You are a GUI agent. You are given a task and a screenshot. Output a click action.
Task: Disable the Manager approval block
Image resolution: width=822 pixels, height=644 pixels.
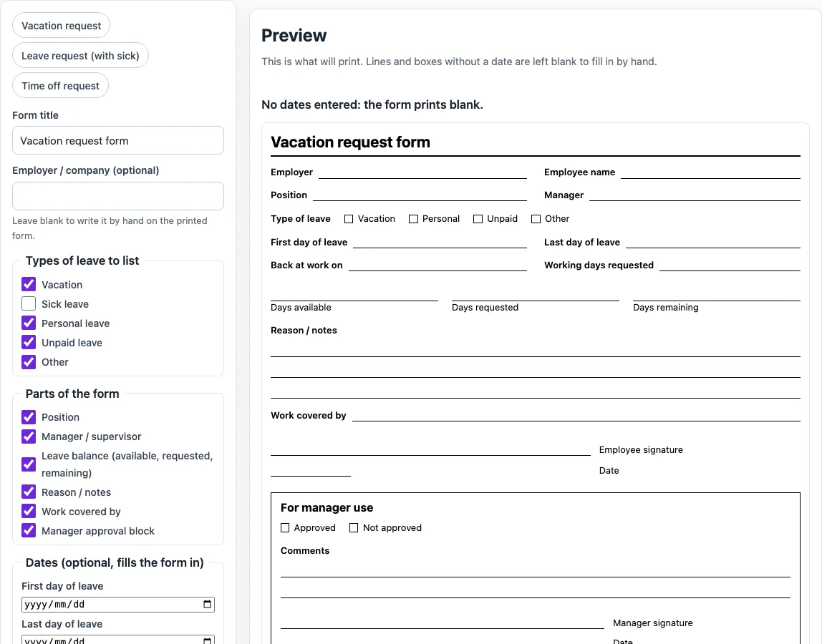click(29, 531)
